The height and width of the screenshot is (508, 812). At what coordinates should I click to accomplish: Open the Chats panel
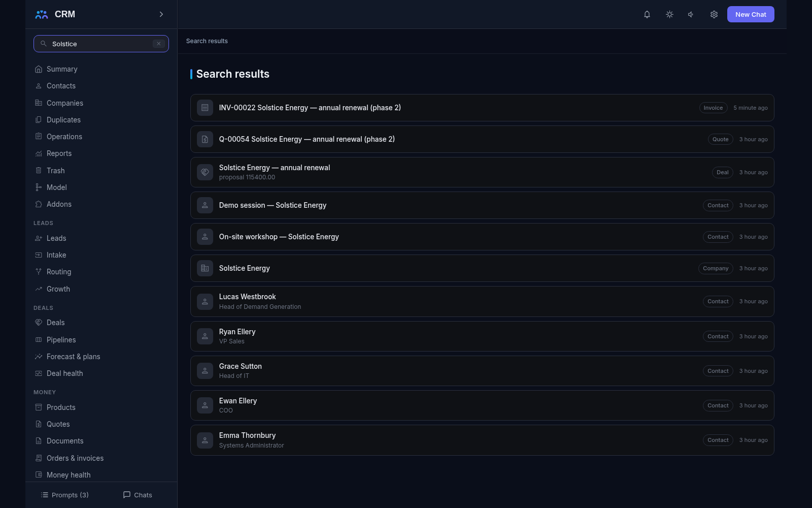pyautogui.click(x=138, y=495)
